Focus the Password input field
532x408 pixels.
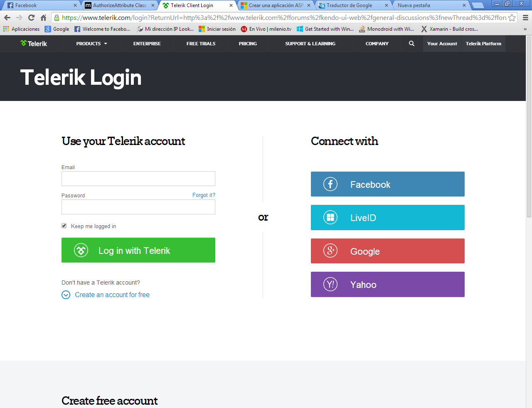[x=138, y=207]
